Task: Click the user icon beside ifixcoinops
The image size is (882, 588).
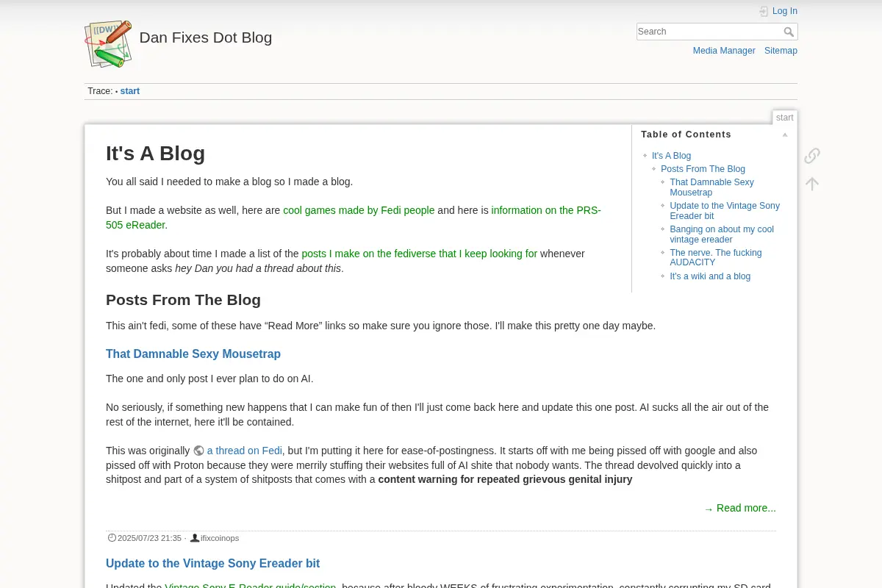Action: pyautogui.click(x=195, y=538)
